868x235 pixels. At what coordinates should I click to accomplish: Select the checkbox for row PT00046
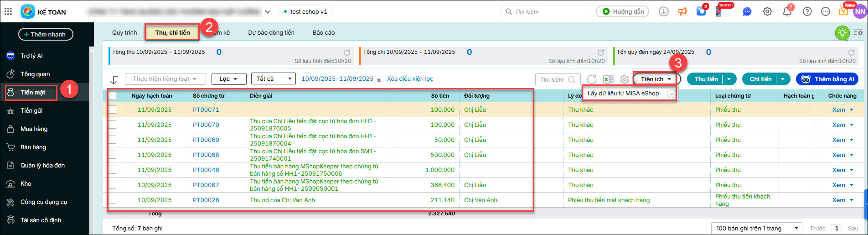112,170
